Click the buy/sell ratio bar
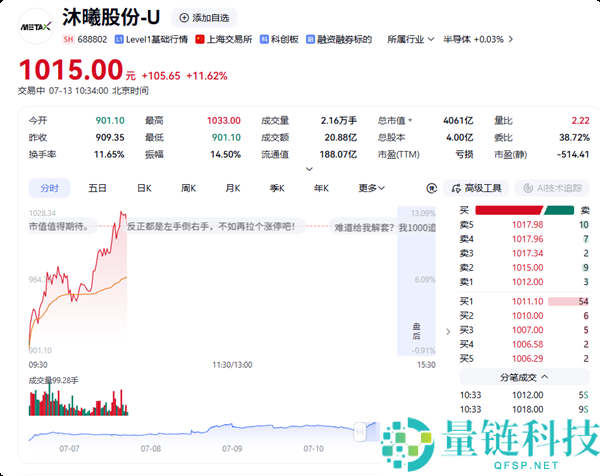This screenshot has width=600, height=476. coord(525,210)
